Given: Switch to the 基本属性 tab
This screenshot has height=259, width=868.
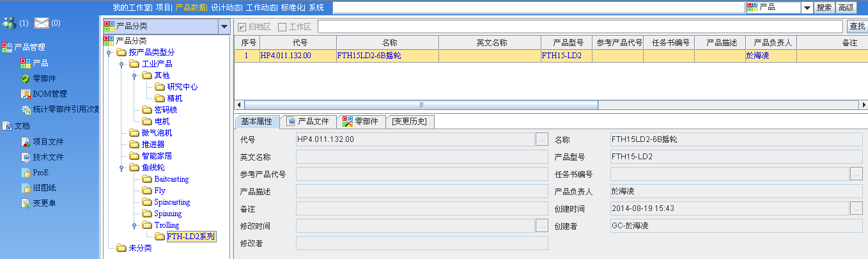Looking at the screenshot, I should point(256,122).
